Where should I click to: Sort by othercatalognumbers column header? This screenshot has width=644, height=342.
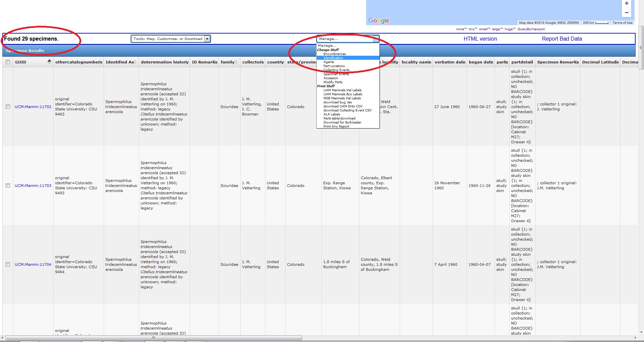[x=79, y=62]
